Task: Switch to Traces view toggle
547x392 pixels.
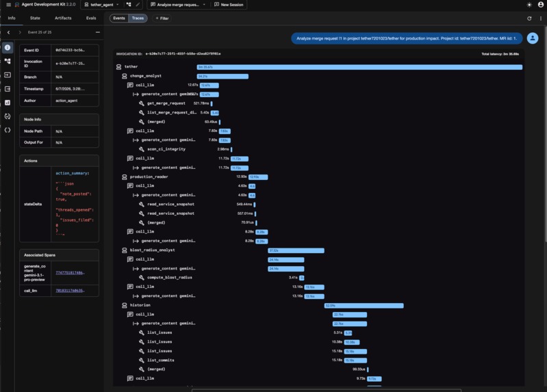Action: [138, 18]
